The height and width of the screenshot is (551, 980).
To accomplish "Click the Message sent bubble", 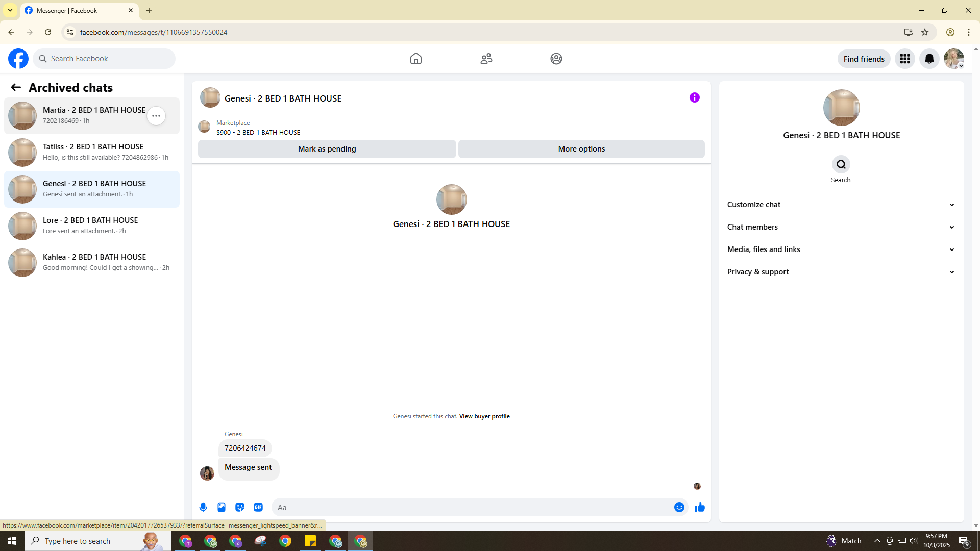I will click(x=249, y=469).
